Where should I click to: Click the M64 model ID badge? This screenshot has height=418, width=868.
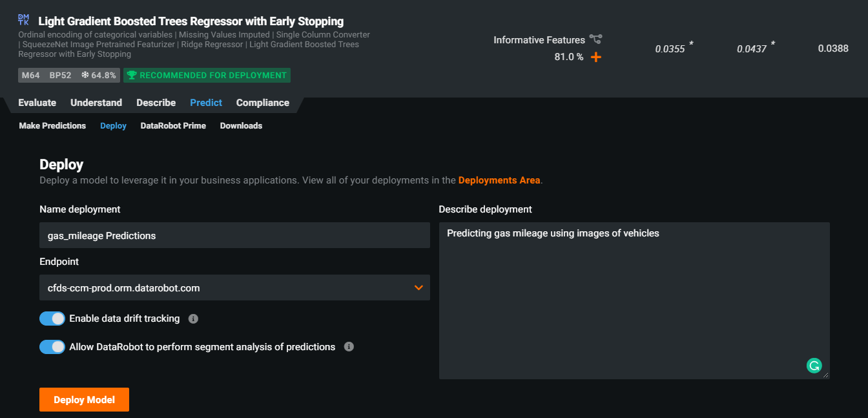coord(31,76)
